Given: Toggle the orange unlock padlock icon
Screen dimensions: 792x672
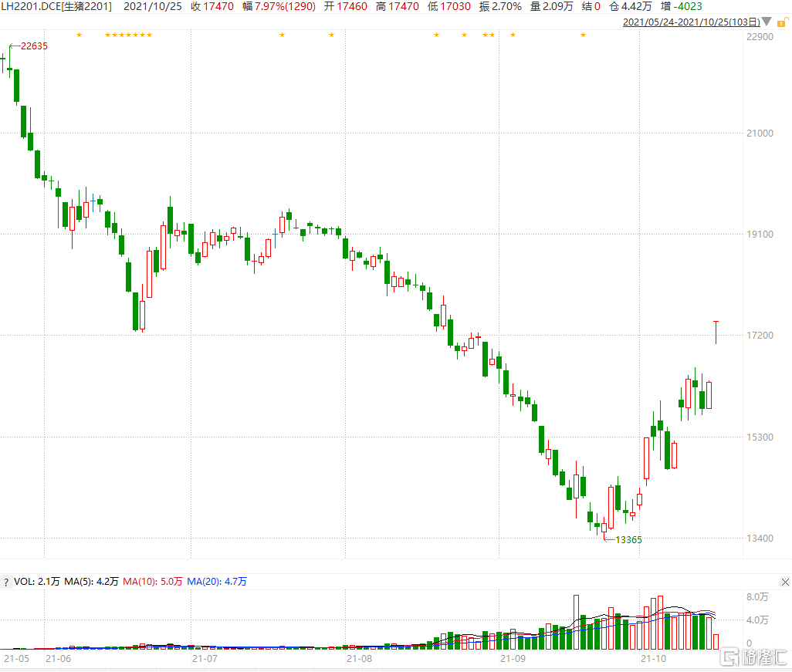Looking at the screenshot, I should 783,22.
